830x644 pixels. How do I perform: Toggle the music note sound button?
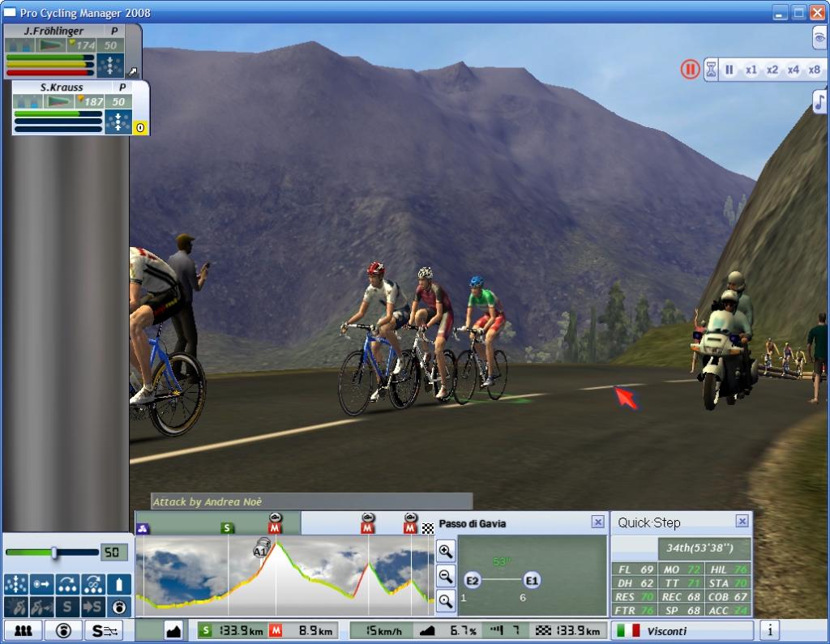coord(819,102)
